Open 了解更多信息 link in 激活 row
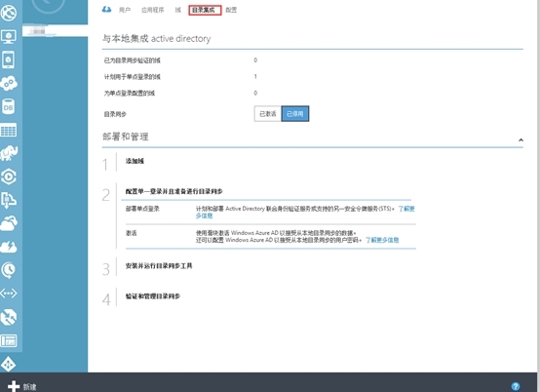Screen dimensions: 540x392 [382, 240]
